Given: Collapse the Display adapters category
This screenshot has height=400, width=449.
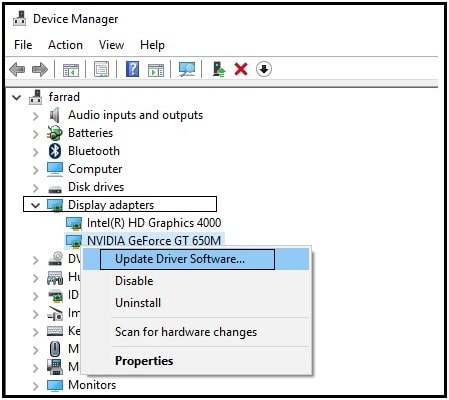Looking at the screenshot, I should tap(35, 205).
